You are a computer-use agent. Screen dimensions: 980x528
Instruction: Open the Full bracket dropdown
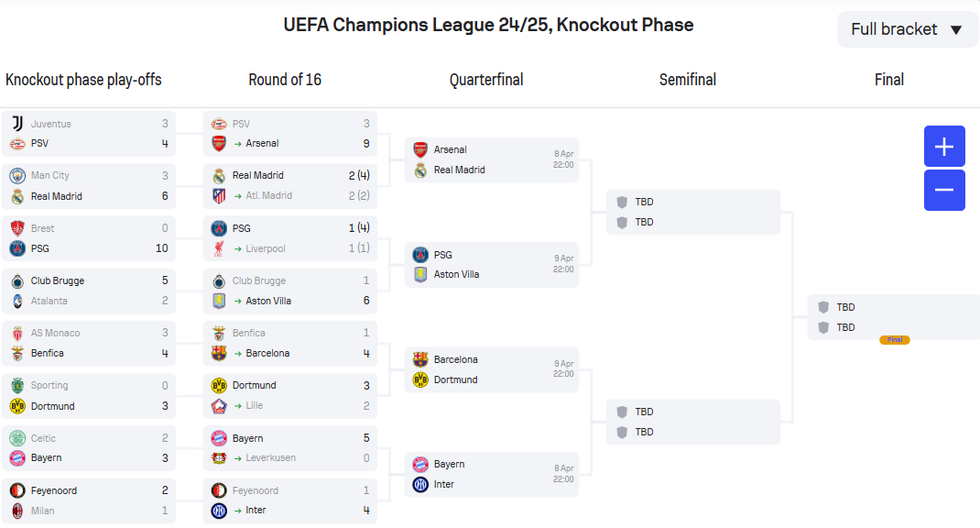coord(908,29)
